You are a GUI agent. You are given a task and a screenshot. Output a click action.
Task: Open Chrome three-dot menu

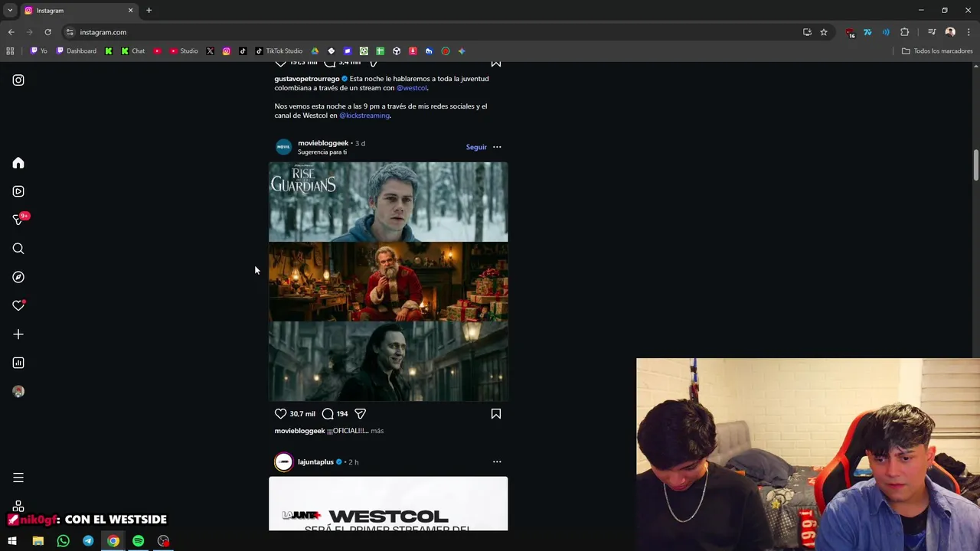tap(969, 32)
